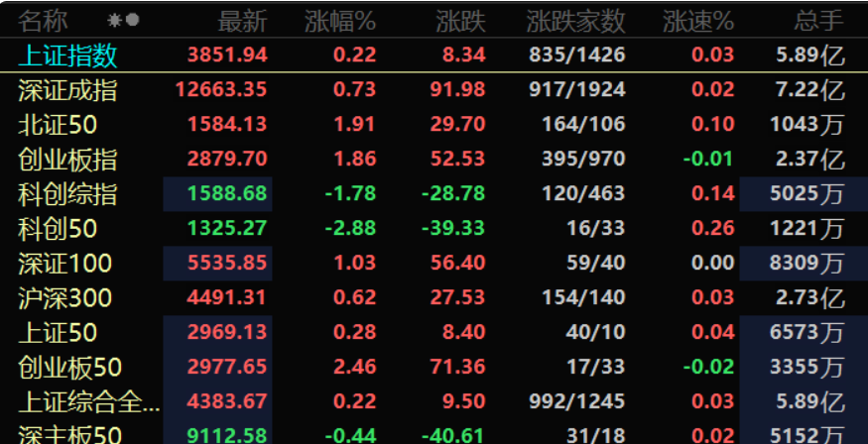Click latest price 1584.13
The width and height of the screenshot is (868, 444).
[x=227, y=124]
